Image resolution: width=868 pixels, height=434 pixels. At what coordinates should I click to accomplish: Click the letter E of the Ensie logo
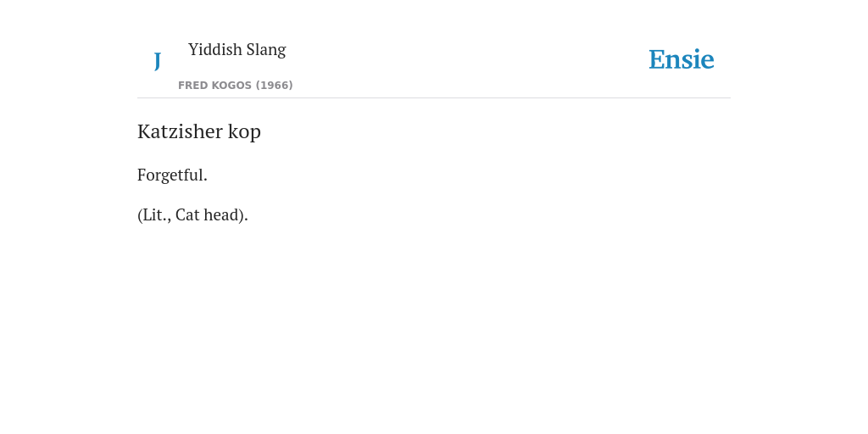[x=657, y=59]
